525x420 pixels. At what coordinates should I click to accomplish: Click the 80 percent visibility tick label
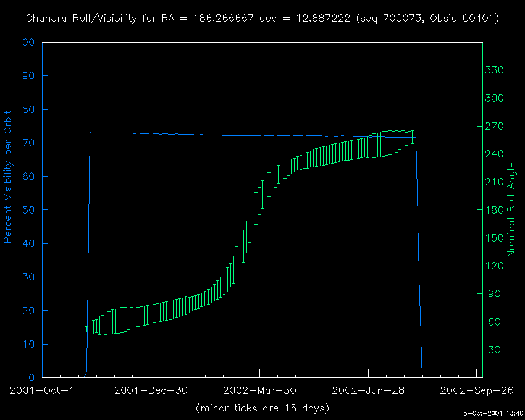tap(29, 109)
